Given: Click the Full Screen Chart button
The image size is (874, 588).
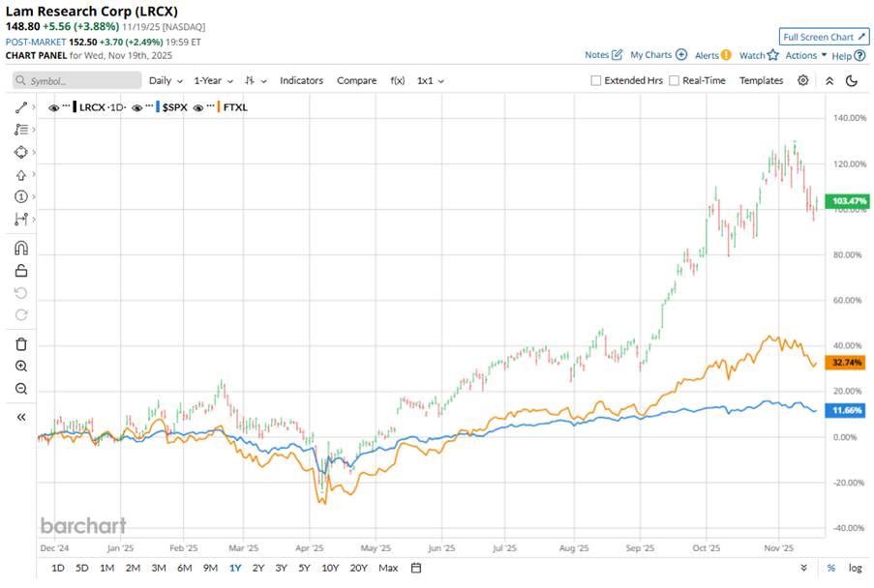Looking at the screenshot, I should coord(824,37).
